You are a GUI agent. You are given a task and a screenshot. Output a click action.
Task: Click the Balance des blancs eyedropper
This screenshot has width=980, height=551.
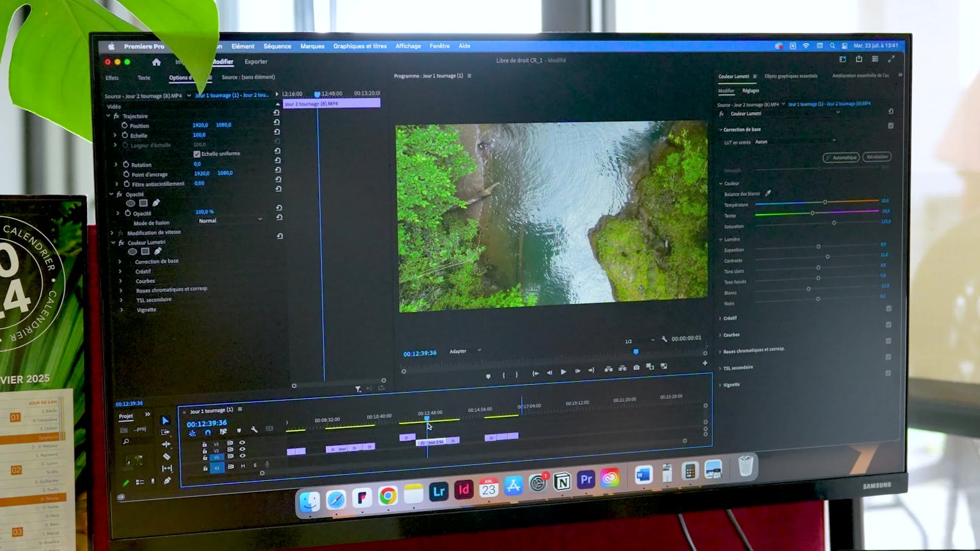pyautogui.click(x=767, y=193)
